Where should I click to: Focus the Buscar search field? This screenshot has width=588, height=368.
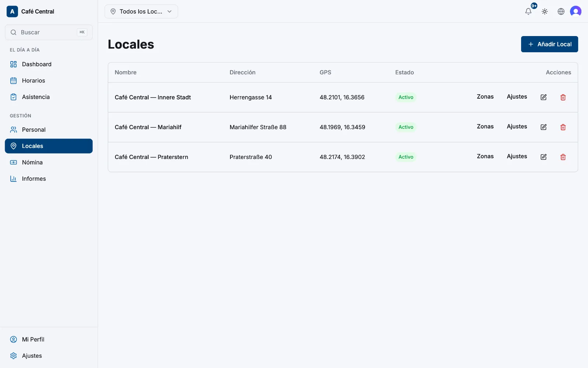tap(49, 32)
